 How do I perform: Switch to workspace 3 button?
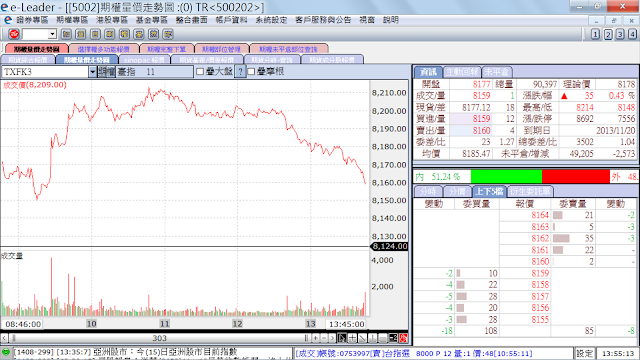click(x=620, y=34)
